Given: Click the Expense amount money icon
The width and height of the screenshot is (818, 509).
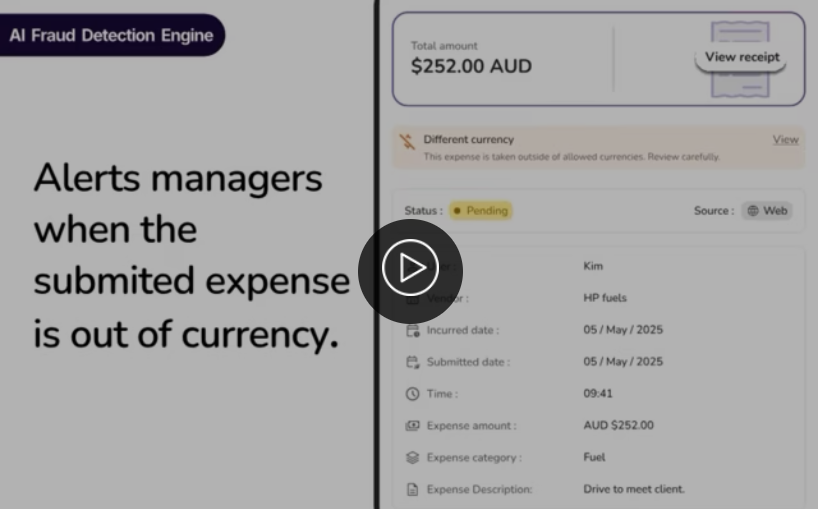Looking at the screenshot, I should tap(413, 426).
